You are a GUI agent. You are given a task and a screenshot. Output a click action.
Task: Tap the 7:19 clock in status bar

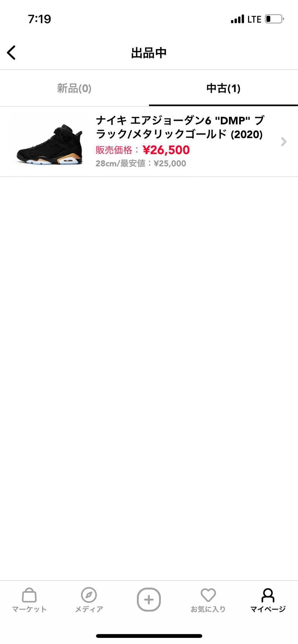point(39,19)
